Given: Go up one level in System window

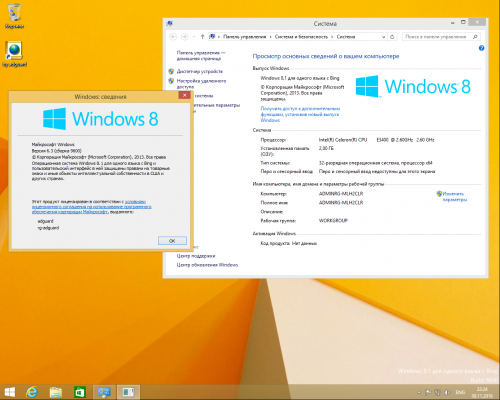Looking at the screenshot, I should coord(202,37).
